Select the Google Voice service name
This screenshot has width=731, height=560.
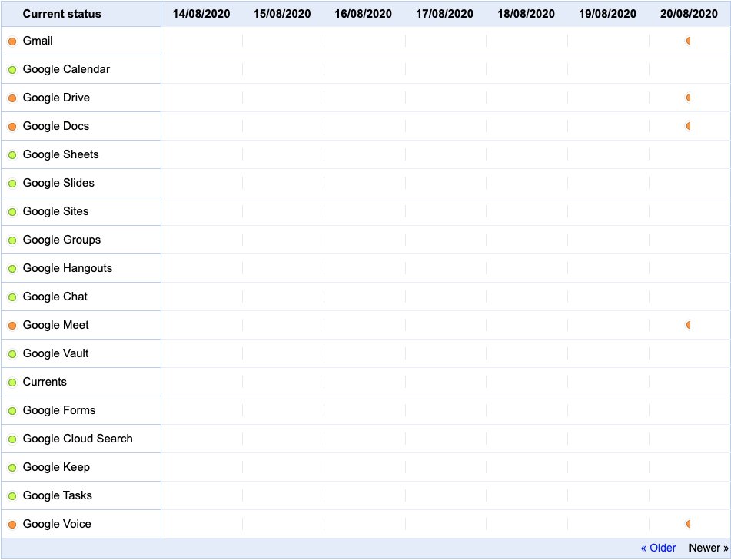(57, 524)
